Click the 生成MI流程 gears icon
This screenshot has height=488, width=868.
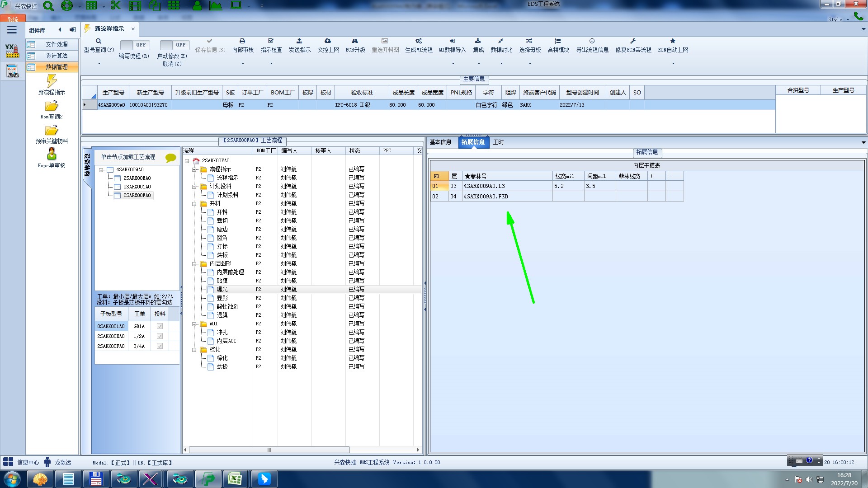[x=419, y=41]
